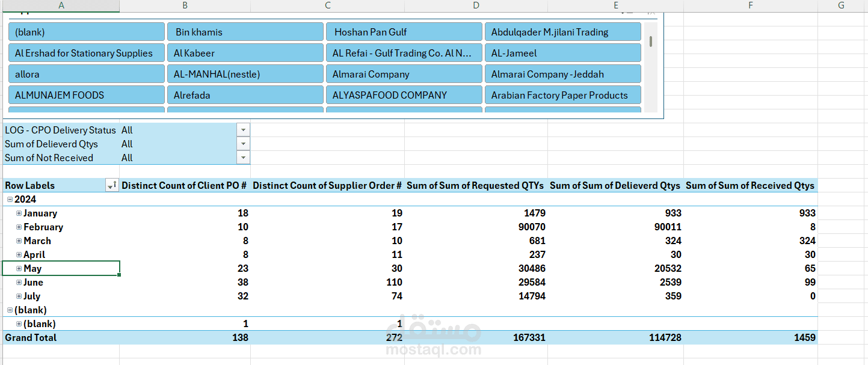The image size is (868, 365).
Task: Click the slicer vertical scrollbar thumb
Action: pyautogui.click(x=650, y=42)
